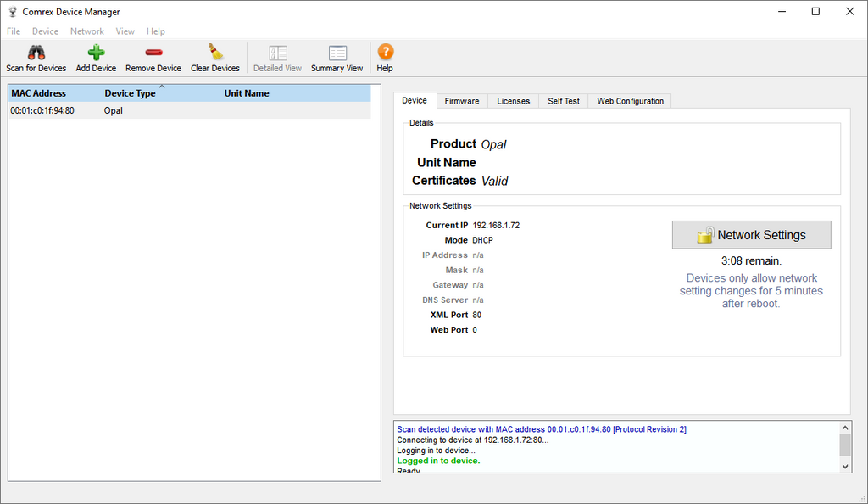Open the Device menu
Image resolution: width=868 pixels, height=504 pixels.
point(45,31)
